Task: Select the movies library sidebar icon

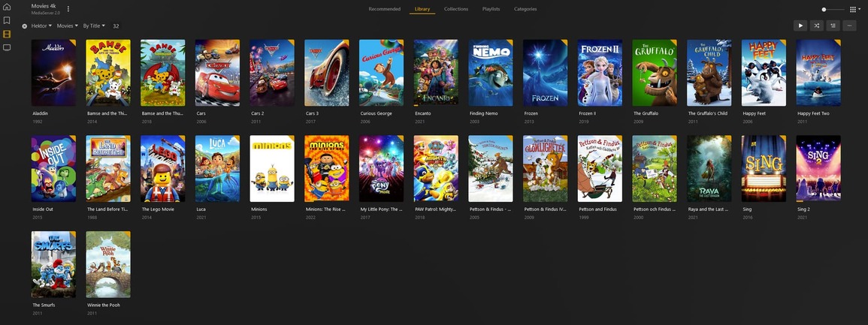Action: [x=7, y=34]
